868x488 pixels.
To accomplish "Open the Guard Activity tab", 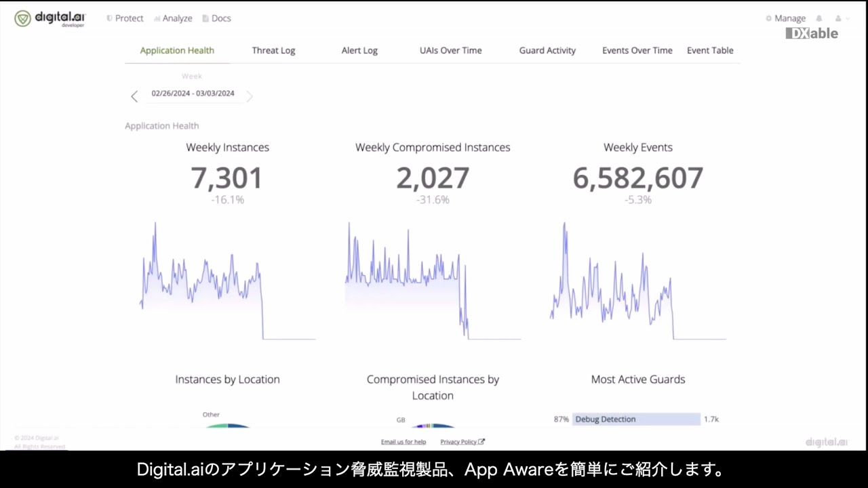I will click(547, 50).
